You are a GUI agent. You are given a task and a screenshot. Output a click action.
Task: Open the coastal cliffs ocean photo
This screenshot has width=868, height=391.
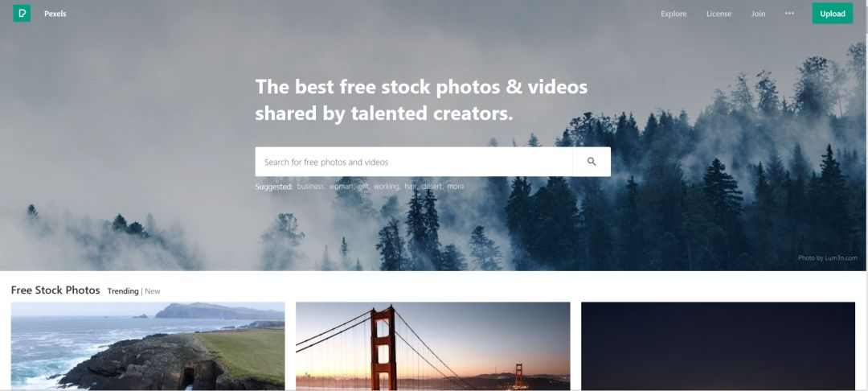148,346
